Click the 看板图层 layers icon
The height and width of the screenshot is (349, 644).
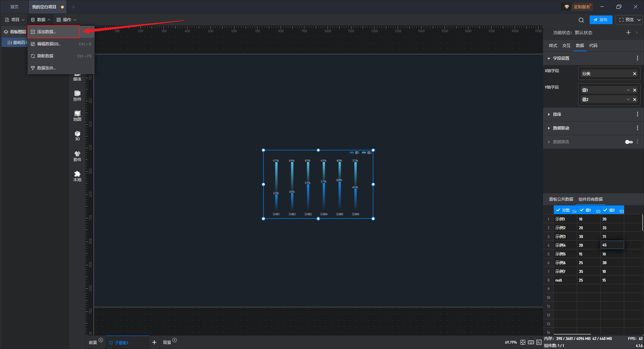(x=6, y=32)
